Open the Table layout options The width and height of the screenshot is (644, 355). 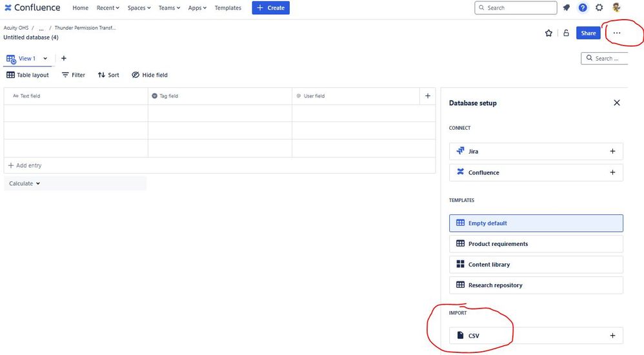coord(28,75)
